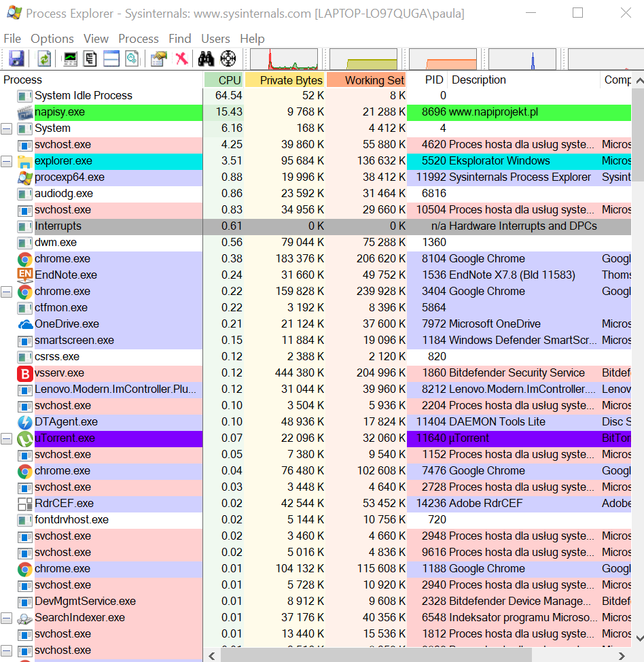The height and width of the screenshot is (662, 644).
Task: Click the View DLLs/Handles toolbar icon
Action: pyautogui.click(x=132, y=58)
